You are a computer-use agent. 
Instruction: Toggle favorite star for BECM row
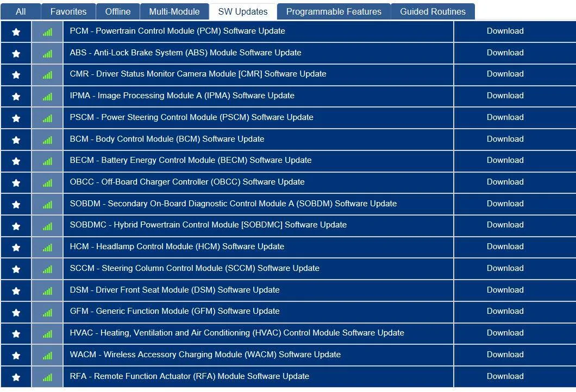(x=16, y=161)
